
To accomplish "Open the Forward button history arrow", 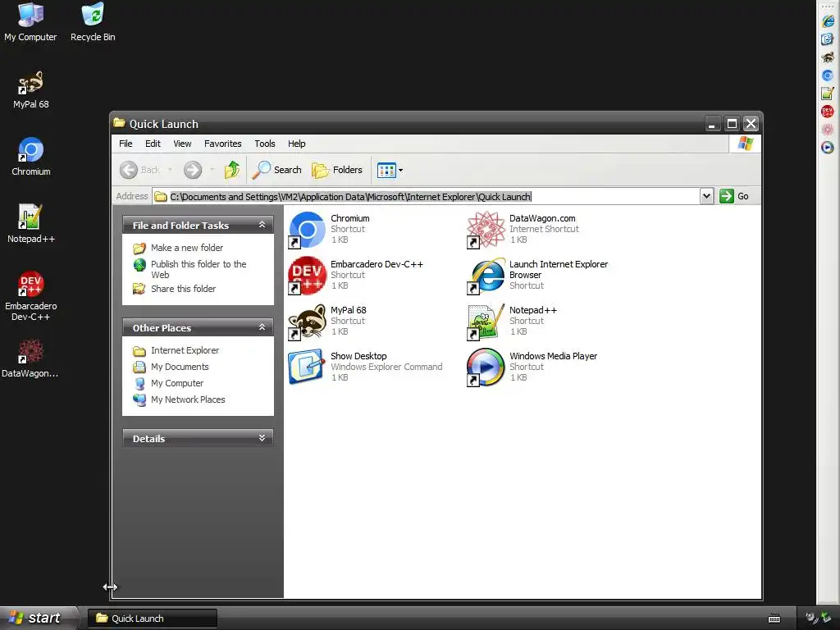I will 212,170.
